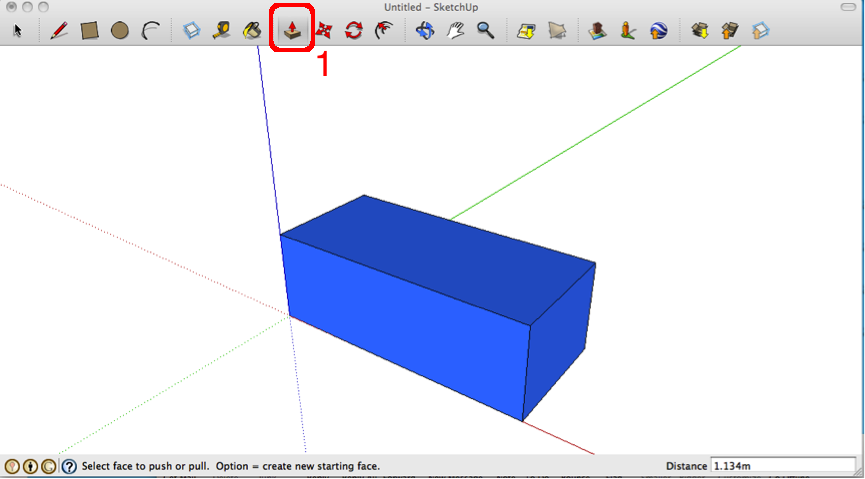Activate the Circle tool
The height and width of the screenshot is (479, 865).
pyautogui.click(x=119, y=31)
